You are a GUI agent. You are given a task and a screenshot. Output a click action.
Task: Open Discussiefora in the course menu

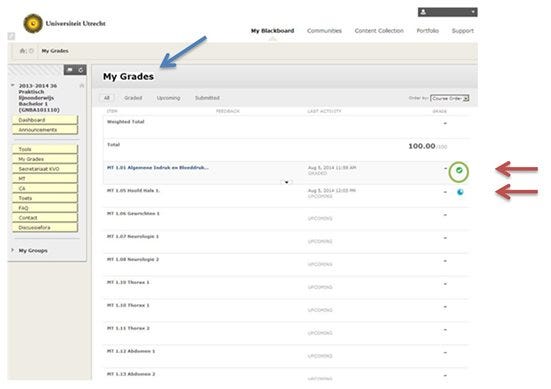[x=45, y=228]
